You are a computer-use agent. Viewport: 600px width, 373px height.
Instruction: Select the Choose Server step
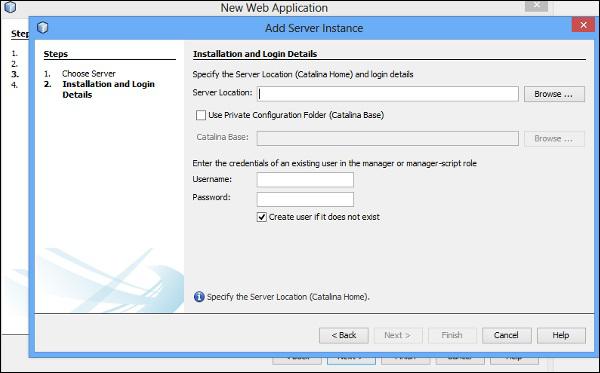coord(89,73)
